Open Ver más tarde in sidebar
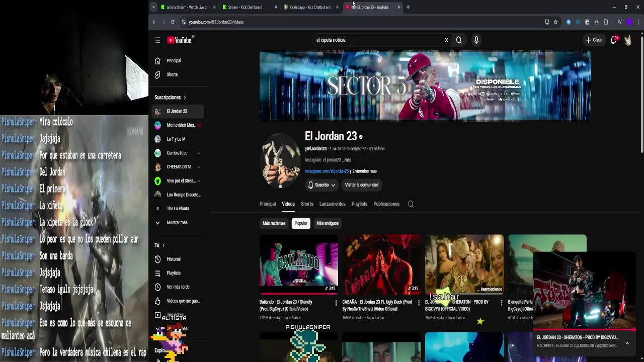The width and height of the screenshot is (644, 362). click(178, 287)
